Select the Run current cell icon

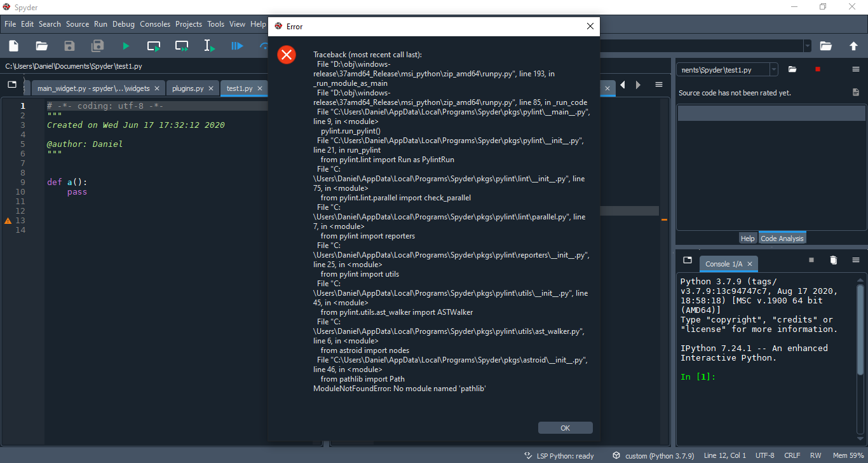(x=153, y=45)
